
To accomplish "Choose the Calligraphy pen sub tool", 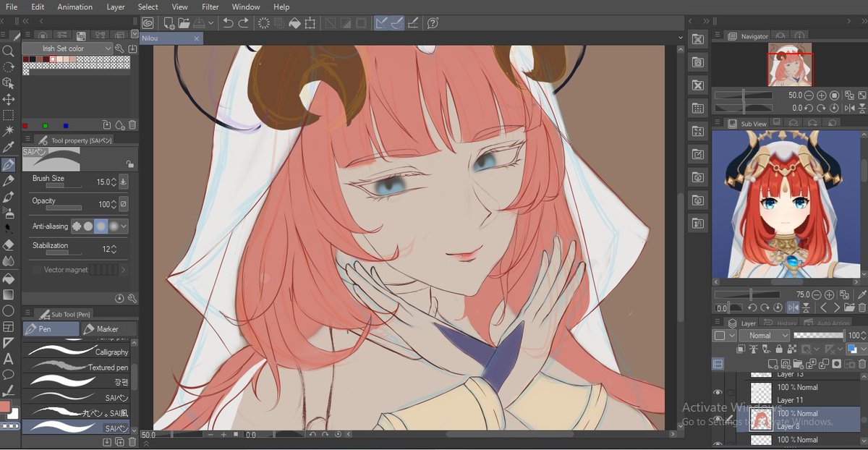I will point(76,352).
